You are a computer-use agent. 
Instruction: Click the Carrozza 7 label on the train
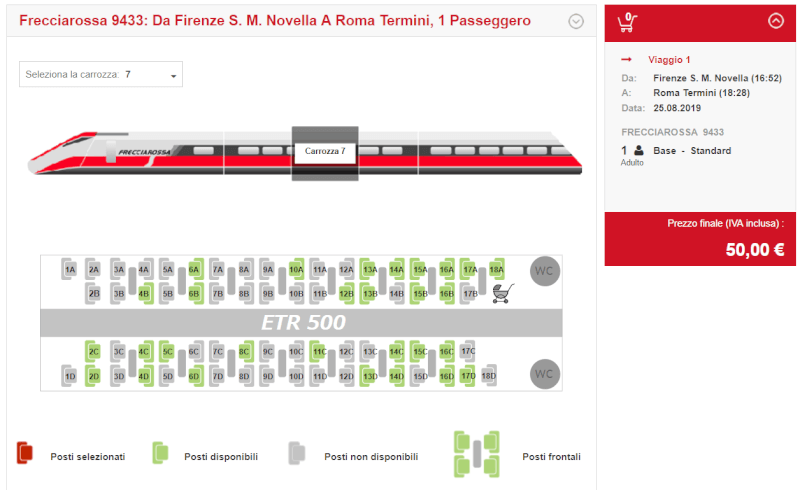tap(325, 151)
